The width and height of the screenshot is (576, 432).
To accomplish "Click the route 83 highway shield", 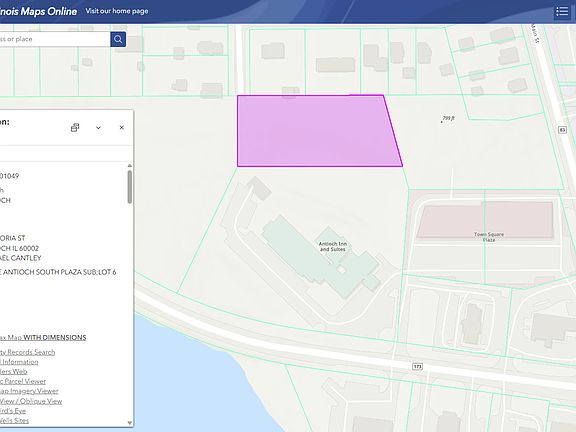I will pyautogui.click(x=562, y=130).
